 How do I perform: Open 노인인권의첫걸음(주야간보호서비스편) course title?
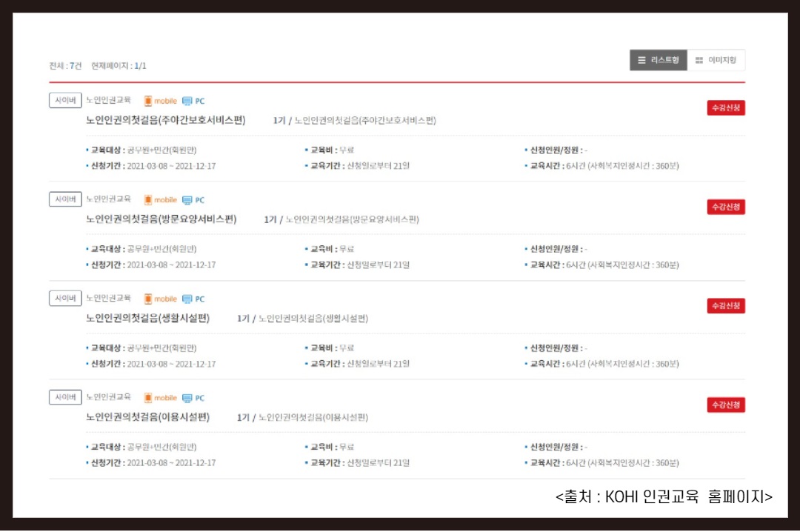pyautogui.click(x=166, y=120)
